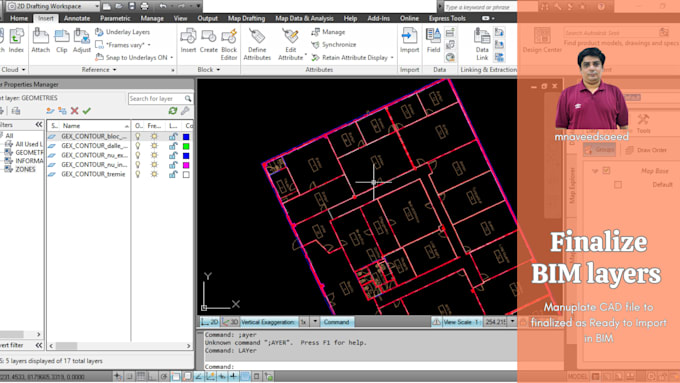
Task: Click the layer manager settings wrench icon
Action: 186,111
